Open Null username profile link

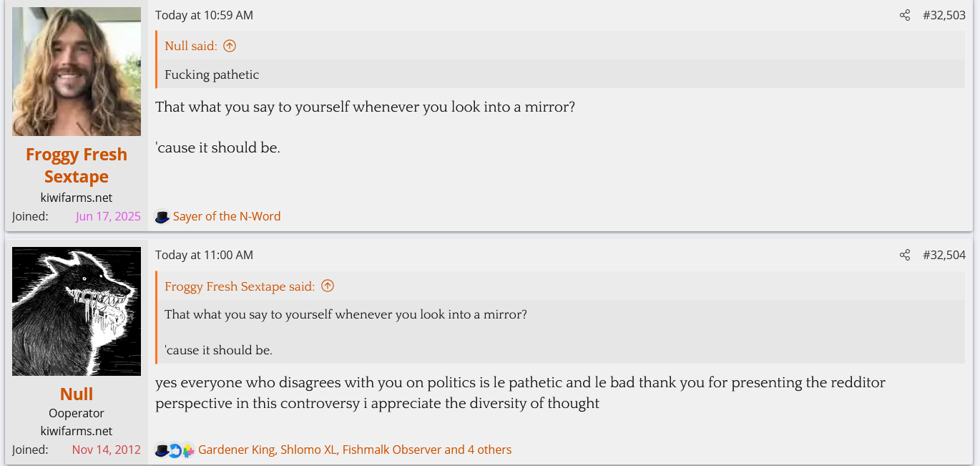[x=77, y=394]
